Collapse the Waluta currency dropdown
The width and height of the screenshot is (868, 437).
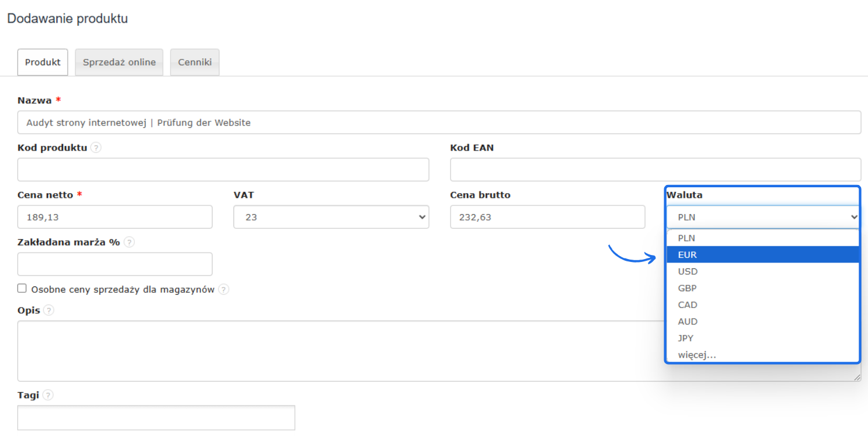763,217
